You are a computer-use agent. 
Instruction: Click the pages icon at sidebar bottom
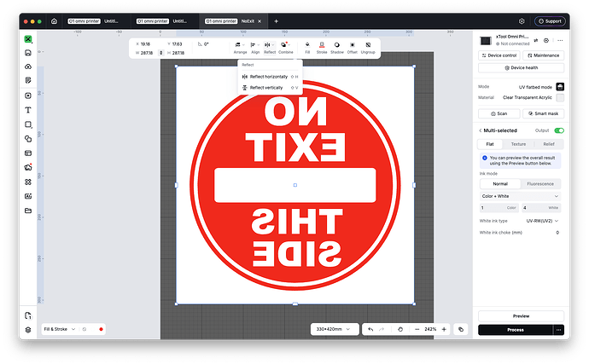(x=28, y=315)
